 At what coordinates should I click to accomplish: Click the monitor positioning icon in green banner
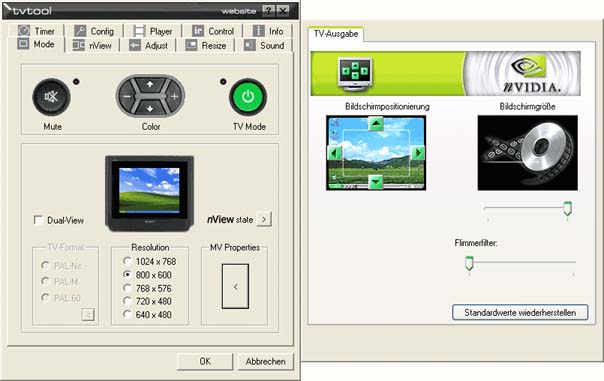(x=355, y=73)
